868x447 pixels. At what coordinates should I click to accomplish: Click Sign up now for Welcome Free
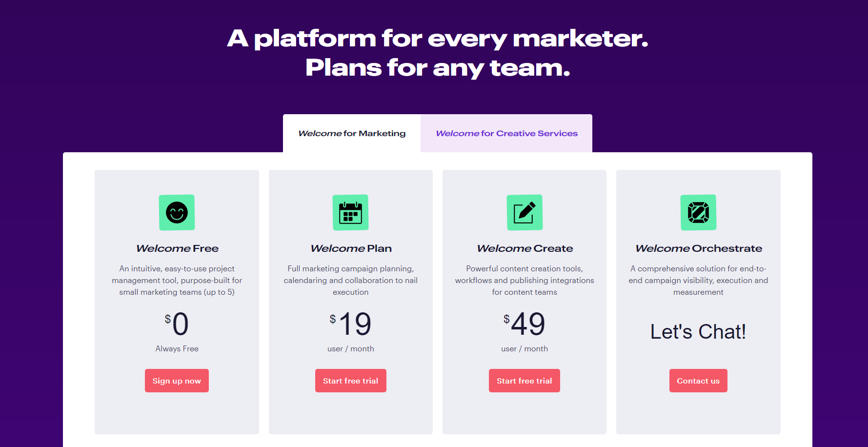pyautogui.click(x=177, y=380)
